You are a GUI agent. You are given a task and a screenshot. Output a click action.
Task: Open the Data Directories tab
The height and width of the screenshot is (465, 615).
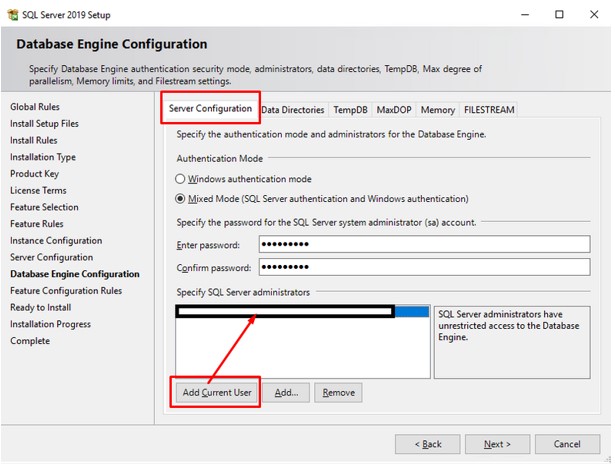tap(293, 110)
